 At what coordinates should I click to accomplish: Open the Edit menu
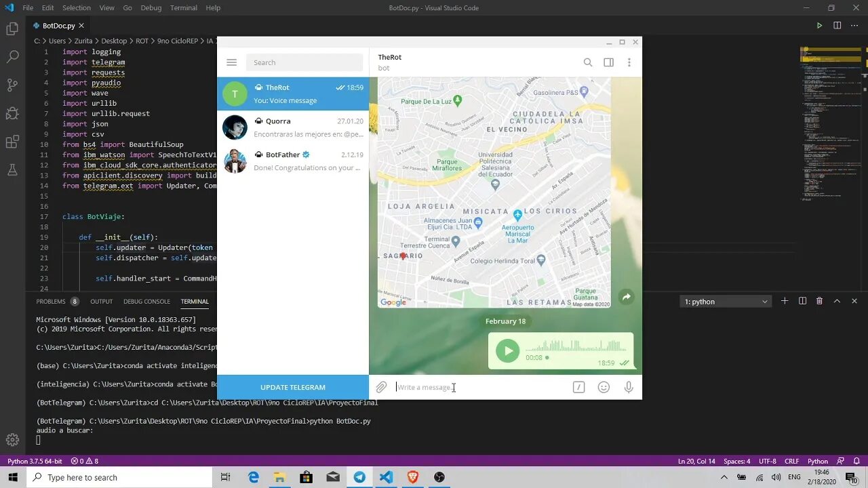coord(47,8)
